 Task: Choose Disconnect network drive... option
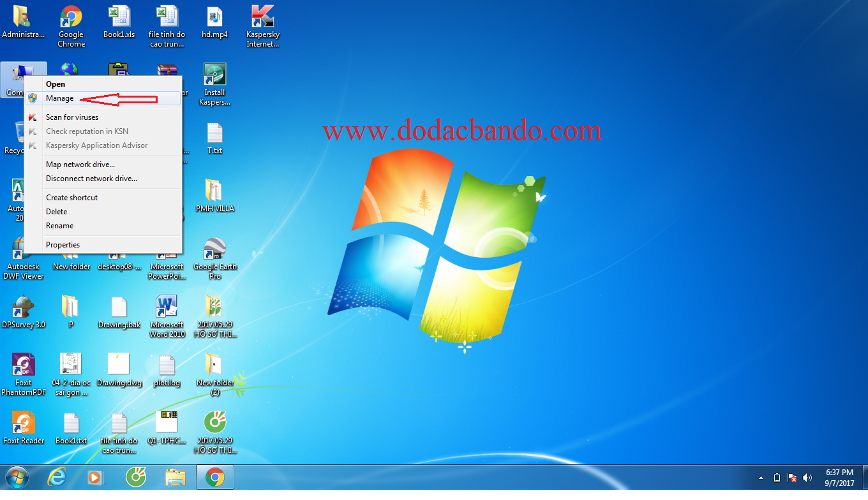pos(103,179)
